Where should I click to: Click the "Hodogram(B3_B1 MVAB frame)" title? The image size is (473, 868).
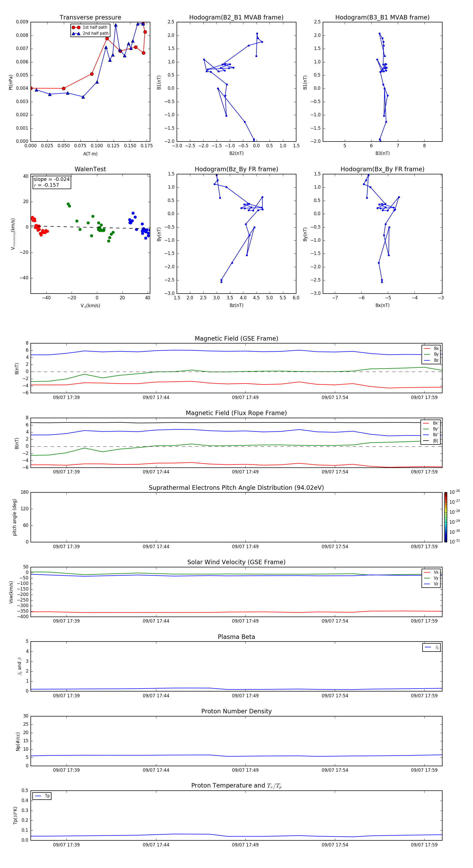coord(382,18)
